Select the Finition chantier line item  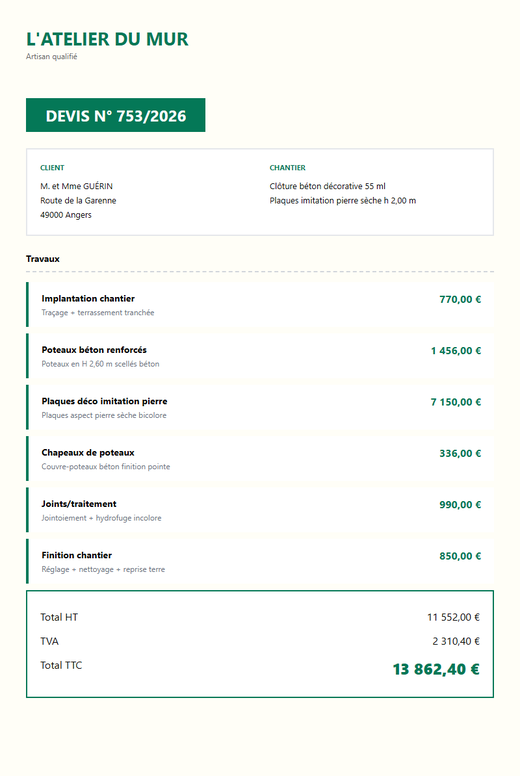(260, 562)
